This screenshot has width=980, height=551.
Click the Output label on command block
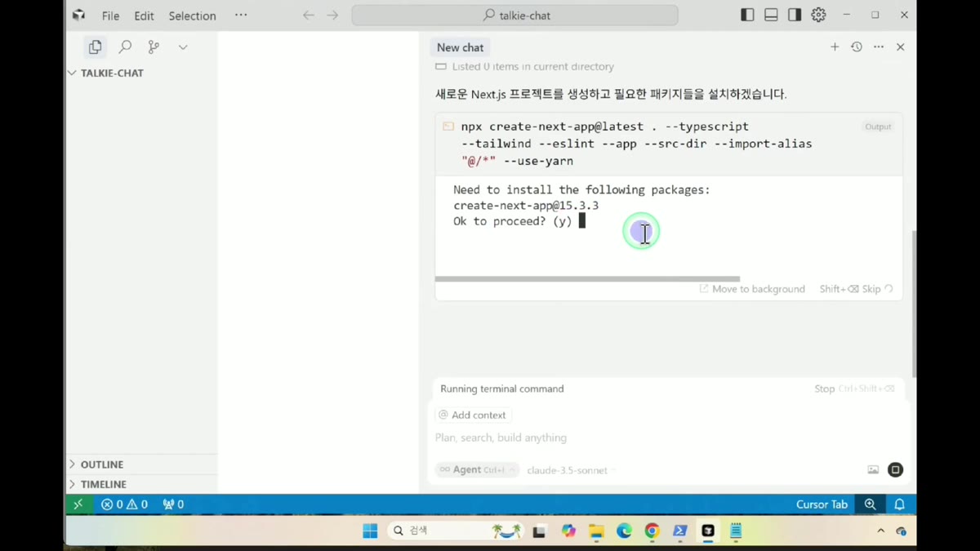[878, 127]
